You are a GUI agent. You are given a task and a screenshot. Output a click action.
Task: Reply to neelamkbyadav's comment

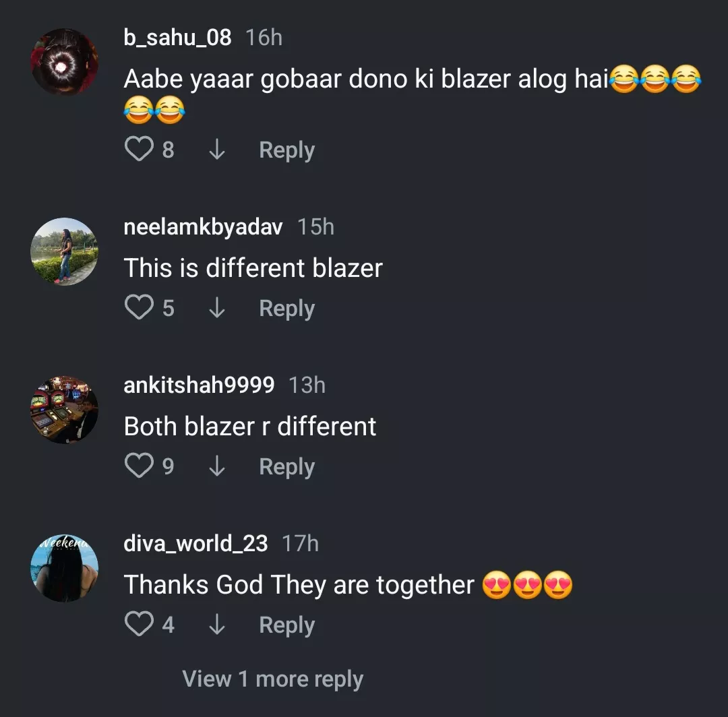pos(287,309)
